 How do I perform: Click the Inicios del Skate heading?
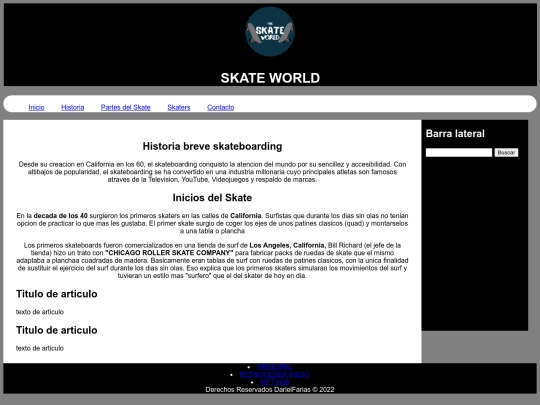(x=212, y=198)
